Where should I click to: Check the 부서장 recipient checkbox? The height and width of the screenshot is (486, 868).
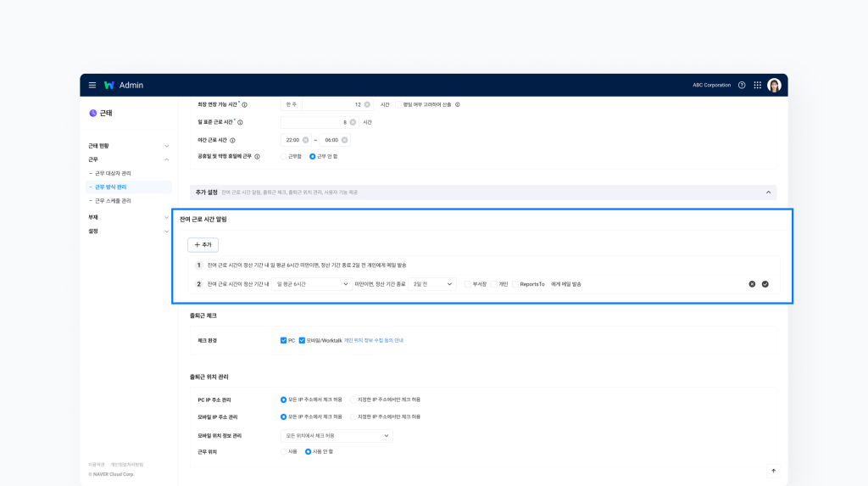(x=468, y=284)
